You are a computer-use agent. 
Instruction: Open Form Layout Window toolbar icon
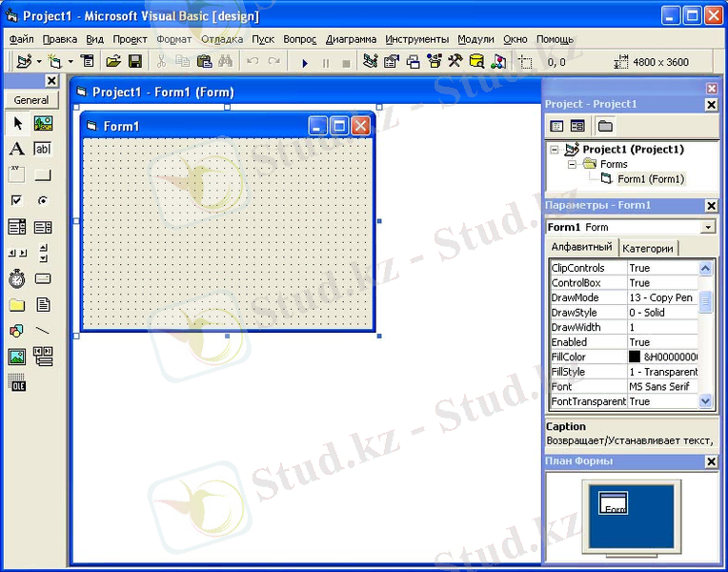click(x=413, y=61)
